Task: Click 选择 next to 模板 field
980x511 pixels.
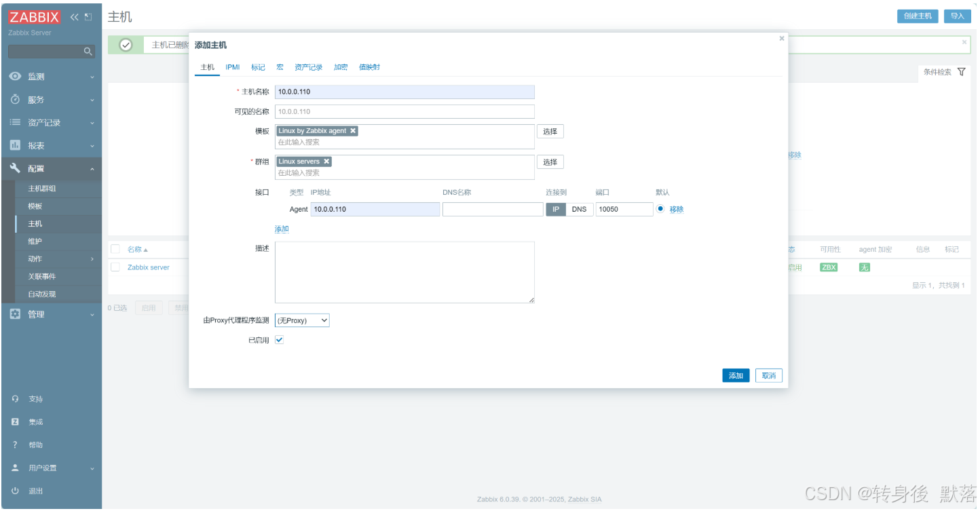Action: click(550, 131)
